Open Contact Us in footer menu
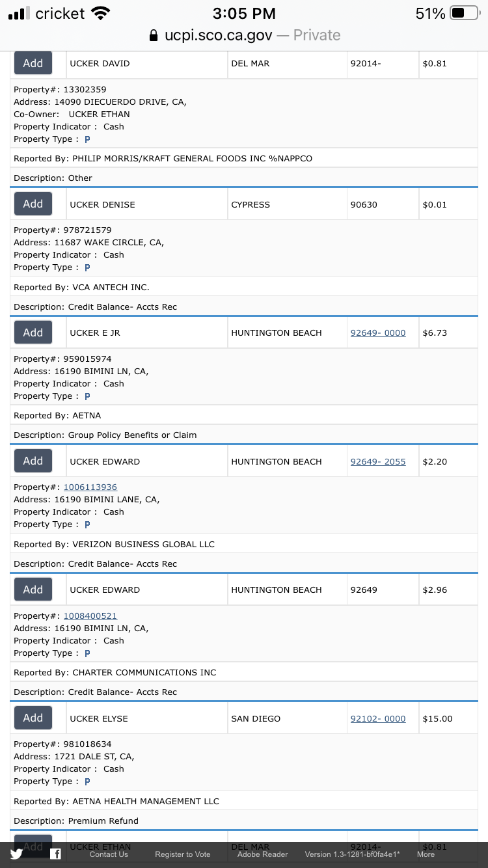Viewport: 488px width, 868px height. click(x=109, y=854)
